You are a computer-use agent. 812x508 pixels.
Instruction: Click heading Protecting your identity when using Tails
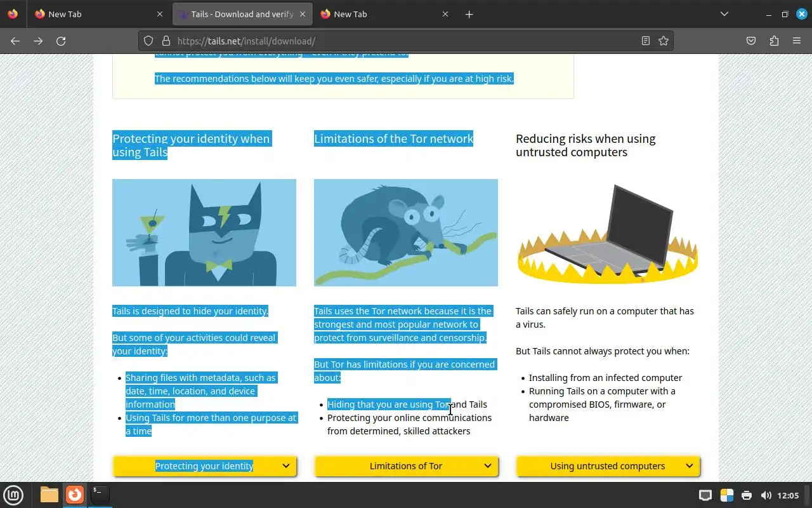click(191, 145)
